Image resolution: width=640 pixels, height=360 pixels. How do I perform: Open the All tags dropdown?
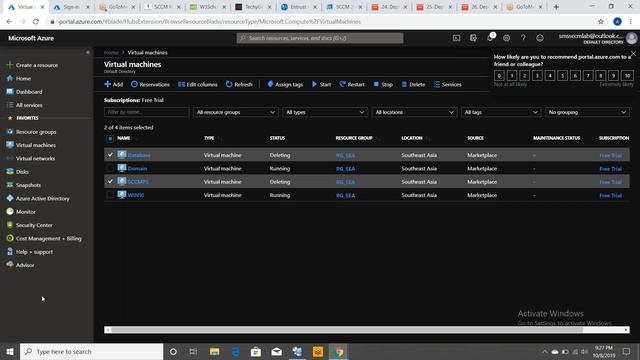(x=500, y=112)
